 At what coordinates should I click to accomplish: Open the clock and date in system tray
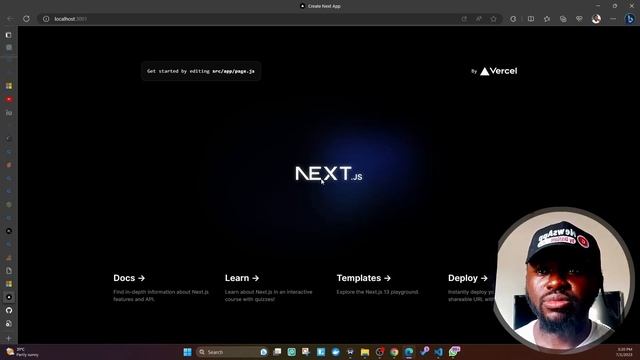coord(624,352)
